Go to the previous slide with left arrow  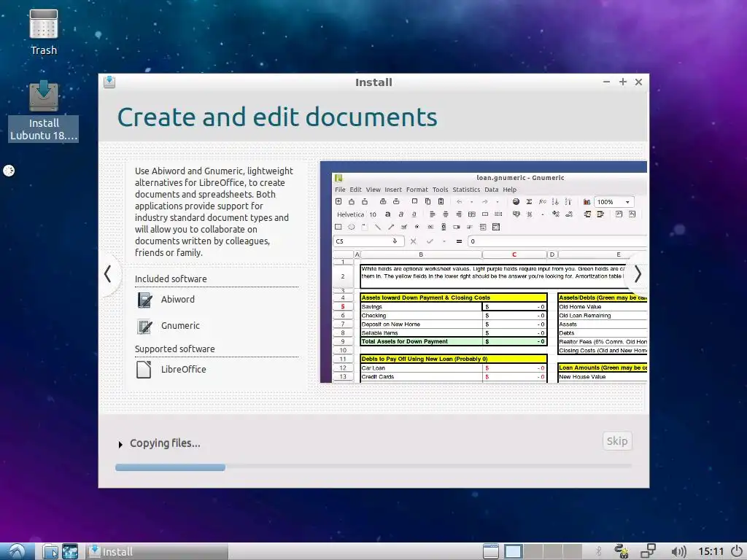[108, 274]
